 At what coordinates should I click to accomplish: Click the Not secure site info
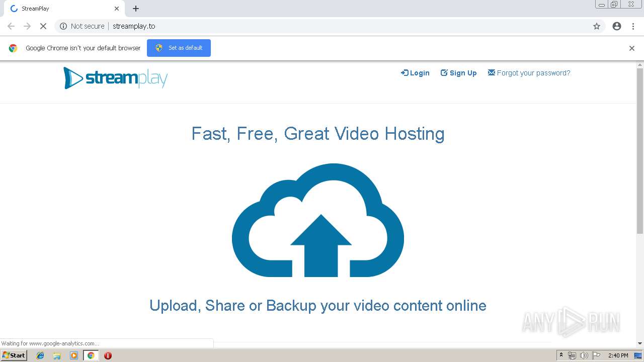tap(82, 26)
